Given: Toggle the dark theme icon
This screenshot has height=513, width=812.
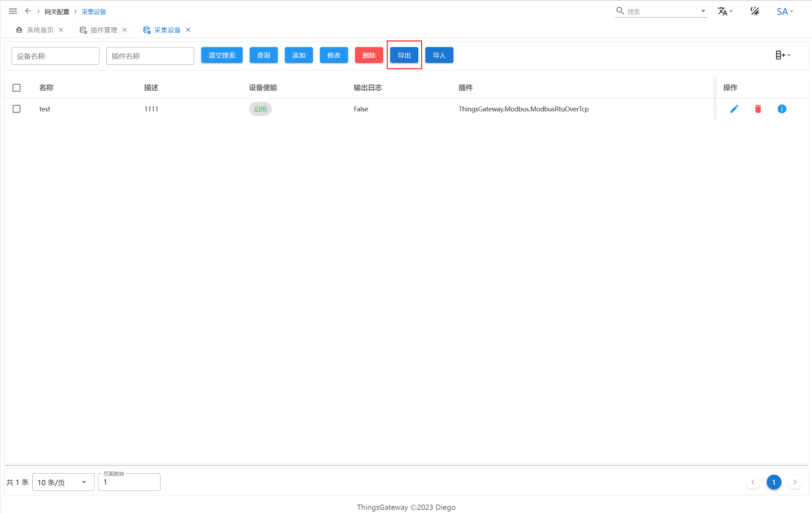Looking at the screenshot, I should coord(755,11).
